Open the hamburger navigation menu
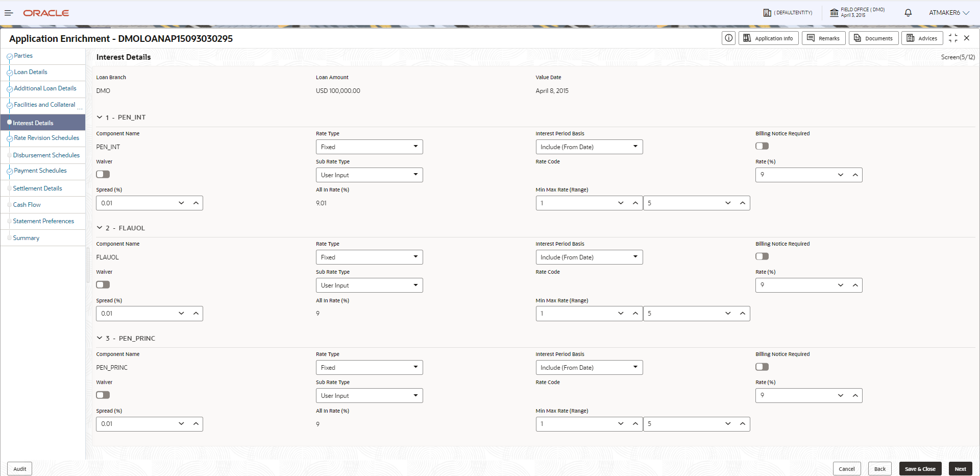Image resolution: width=980 pixels, height=476 pixels. click(x=9, y=13)
